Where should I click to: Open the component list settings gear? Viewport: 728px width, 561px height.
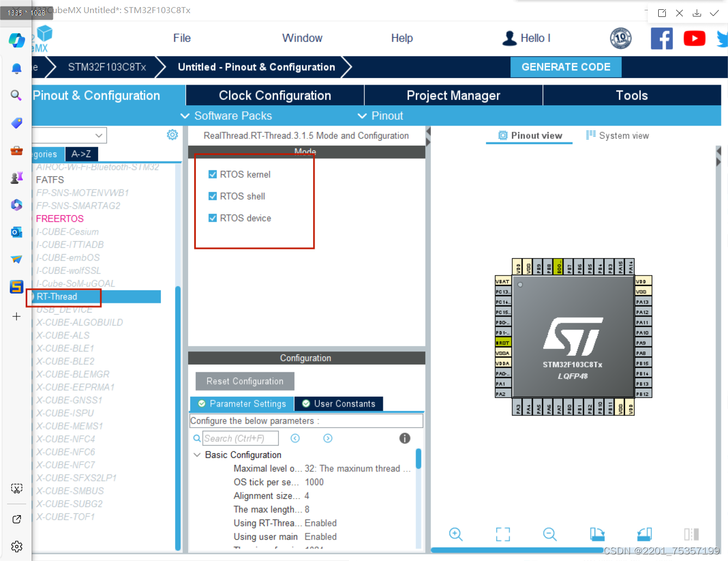[x=172, y=135]
